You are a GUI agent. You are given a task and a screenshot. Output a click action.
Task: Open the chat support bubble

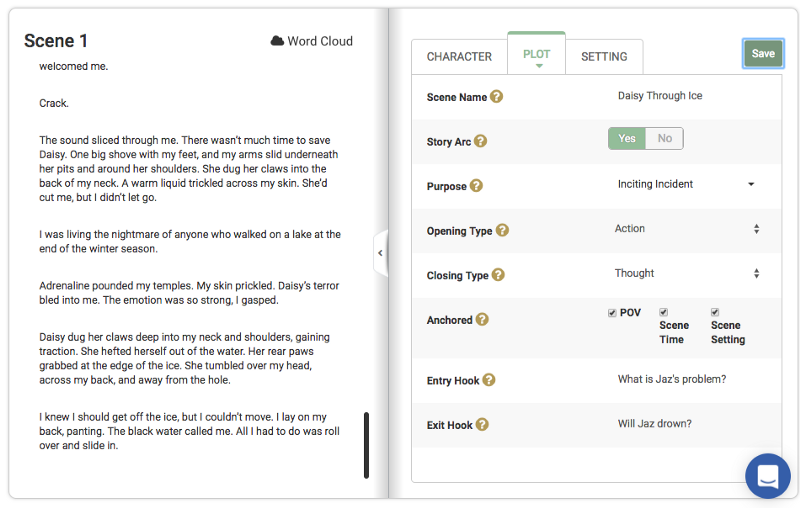[x=767, y=475]
